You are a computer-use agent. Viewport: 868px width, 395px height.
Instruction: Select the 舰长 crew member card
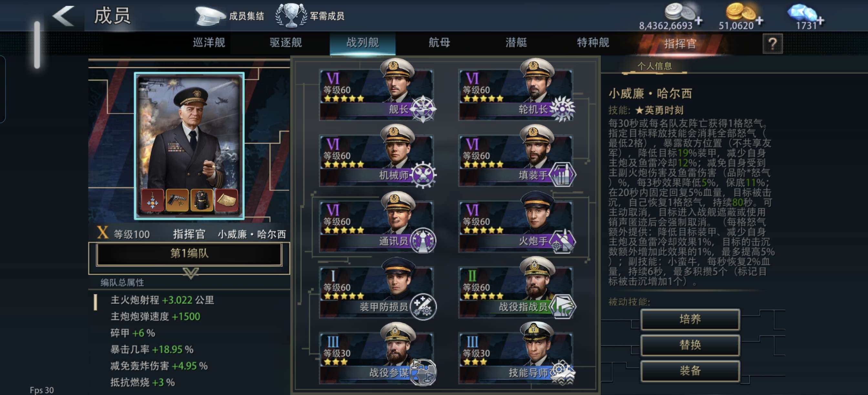[x=377, y=92]
